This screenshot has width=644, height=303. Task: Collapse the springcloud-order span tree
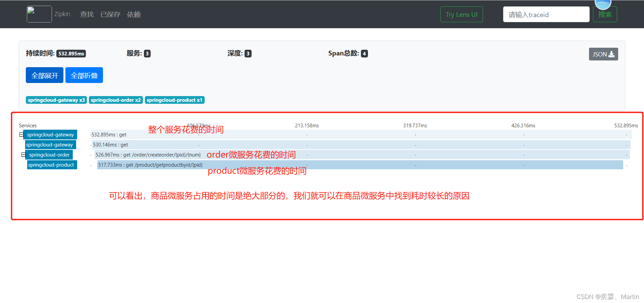tap(23, 155)
